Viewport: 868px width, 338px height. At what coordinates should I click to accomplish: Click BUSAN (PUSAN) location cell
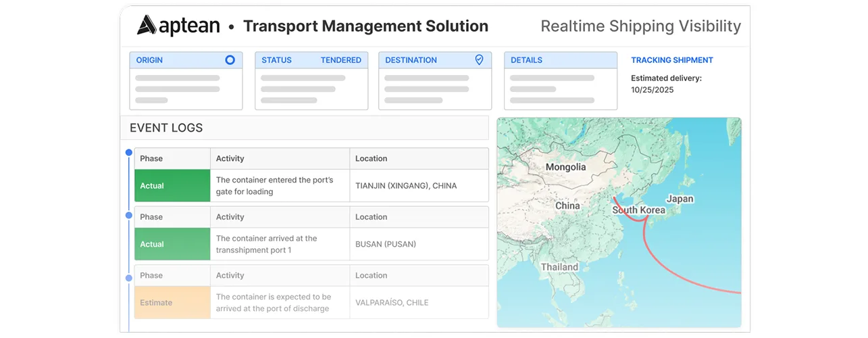point(419,244)
